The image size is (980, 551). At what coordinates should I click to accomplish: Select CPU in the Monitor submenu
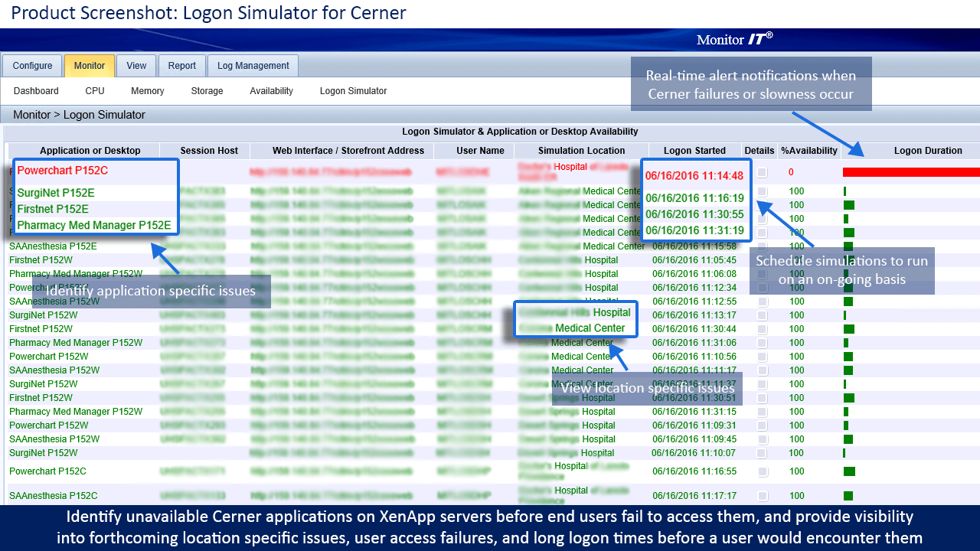pyautogui.click(x=95, y=91)
